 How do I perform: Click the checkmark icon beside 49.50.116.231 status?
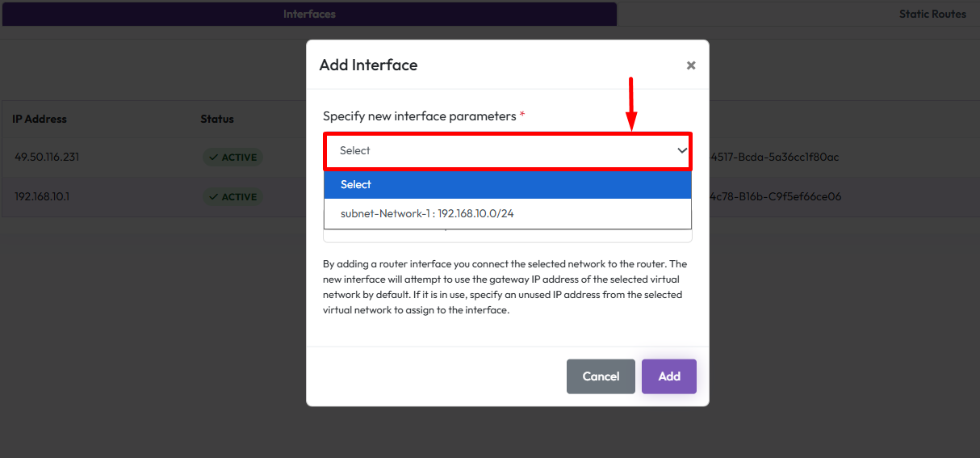pyautogui.click(x=213, y=158)
